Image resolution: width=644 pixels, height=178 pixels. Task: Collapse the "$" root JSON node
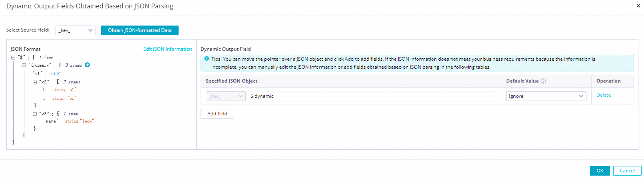pos(13,57)
